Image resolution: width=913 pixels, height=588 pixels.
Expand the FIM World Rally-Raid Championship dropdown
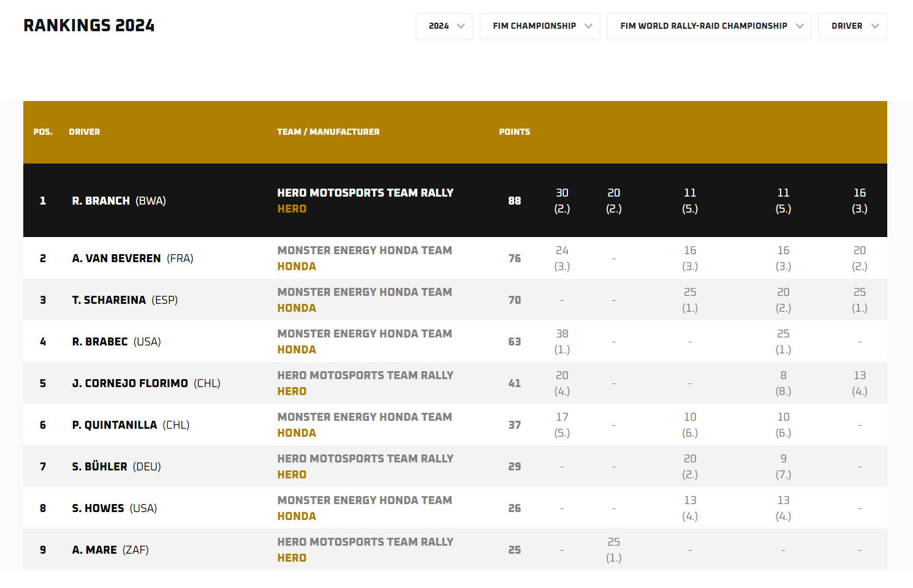point(709,26)
